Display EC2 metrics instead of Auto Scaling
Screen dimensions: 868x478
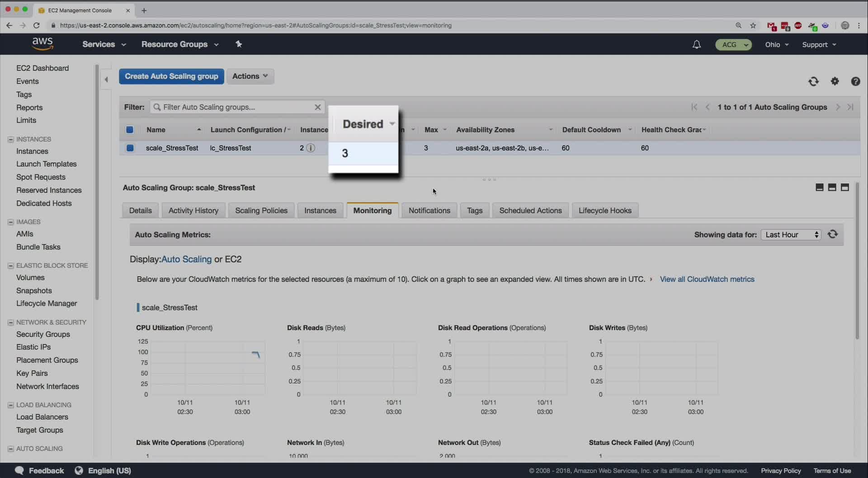[x=233, y=259]
